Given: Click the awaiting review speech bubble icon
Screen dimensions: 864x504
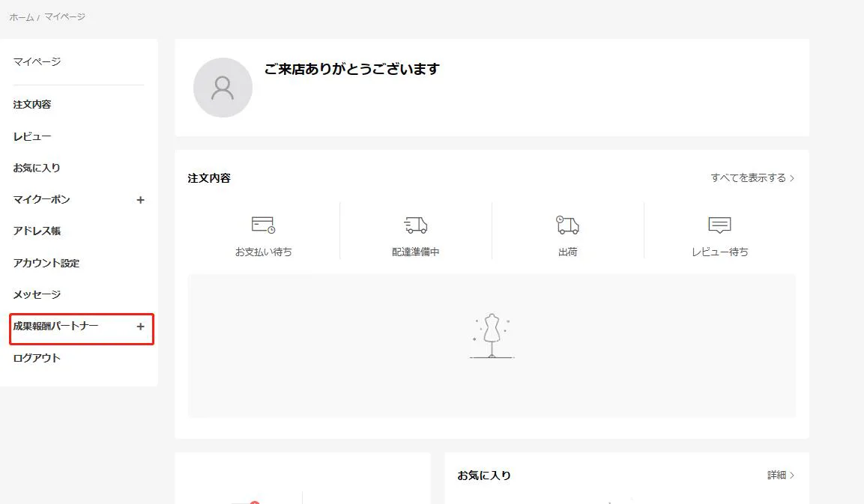Looking at the screenshot, I should [719, 225].
